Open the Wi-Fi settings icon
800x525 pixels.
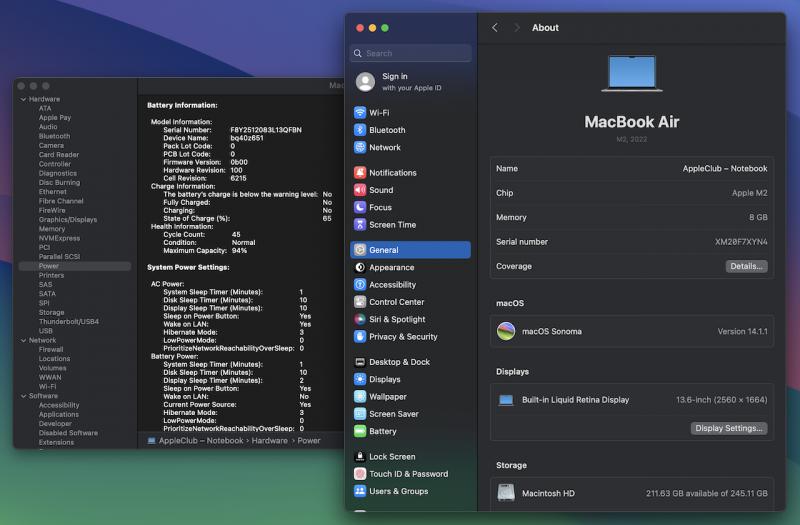pyautogui.click(x=360, y=112)
